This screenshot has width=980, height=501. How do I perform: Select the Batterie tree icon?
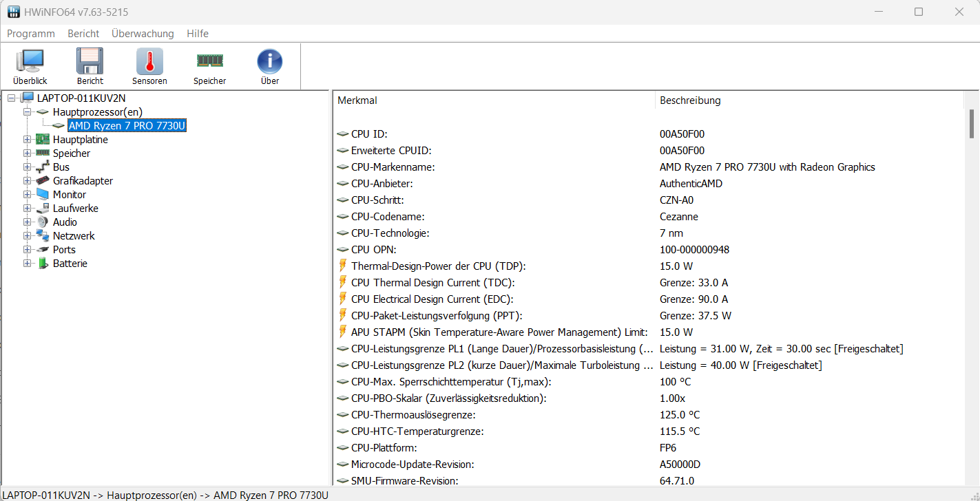coord(43,264)
